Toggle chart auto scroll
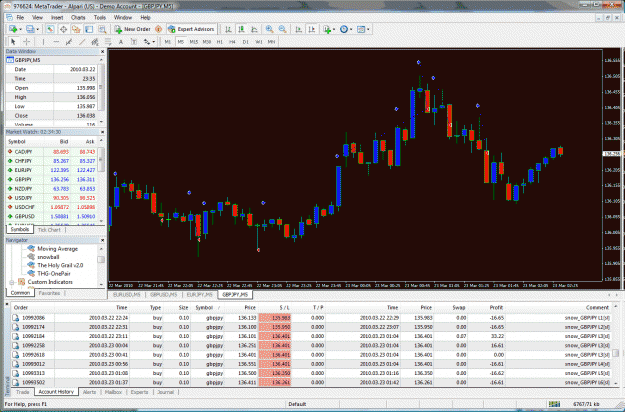This screenshot has height=412, width=625. pyautogui.click(x=299, y=29)
